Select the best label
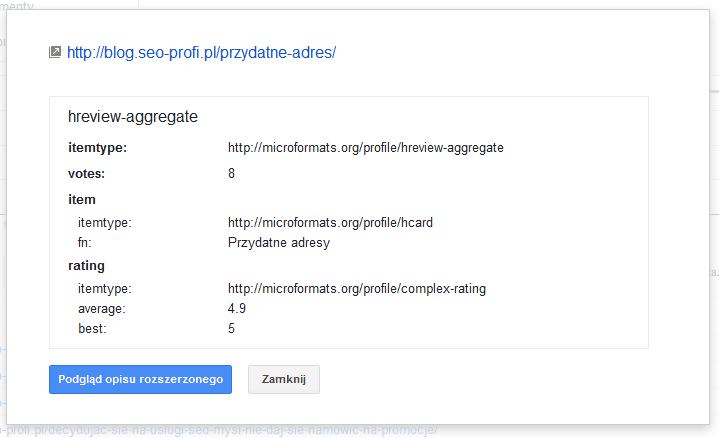Viewport: 719px width, 438px height. [92, 329]
